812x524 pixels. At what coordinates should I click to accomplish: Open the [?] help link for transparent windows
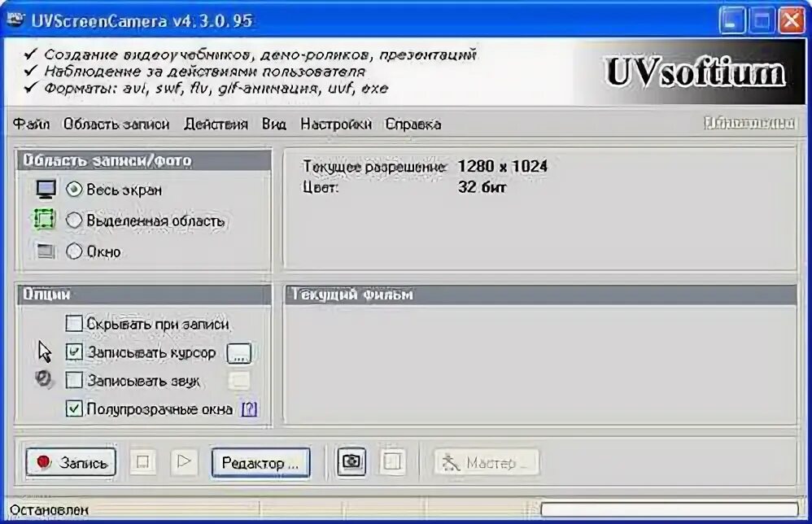coord(249,409)
